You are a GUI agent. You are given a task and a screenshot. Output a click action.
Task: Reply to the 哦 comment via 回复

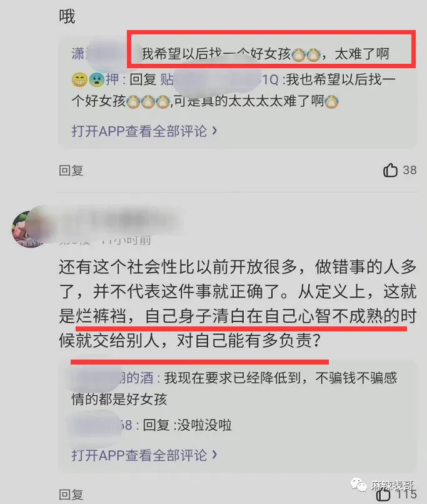pos(71,170)
